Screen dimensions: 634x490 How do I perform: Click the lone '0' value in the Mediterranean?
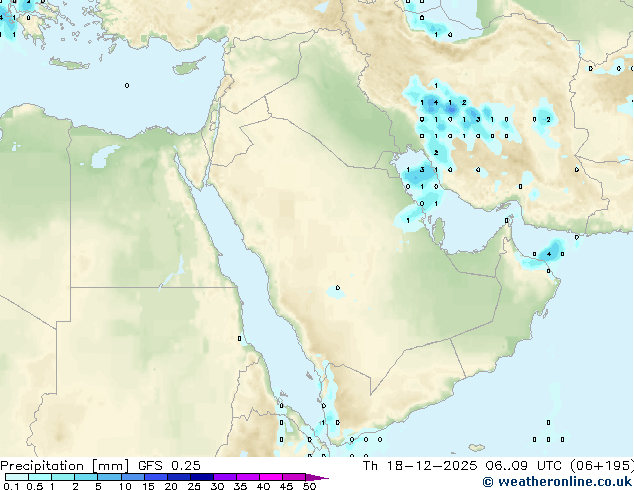(127, 86)
